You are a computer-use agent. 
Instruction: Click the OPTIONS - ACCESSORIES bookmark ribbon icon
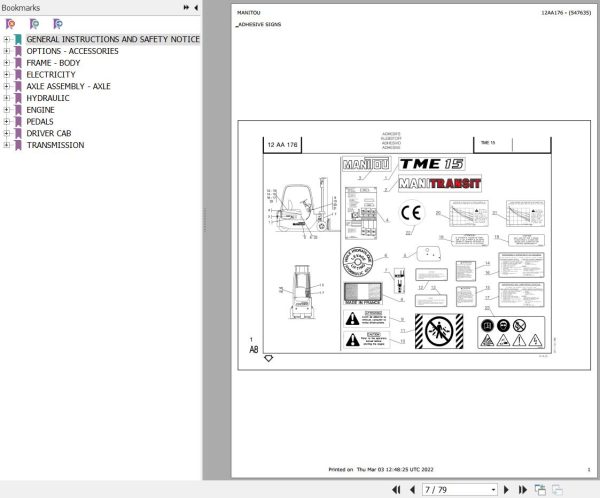18,51
